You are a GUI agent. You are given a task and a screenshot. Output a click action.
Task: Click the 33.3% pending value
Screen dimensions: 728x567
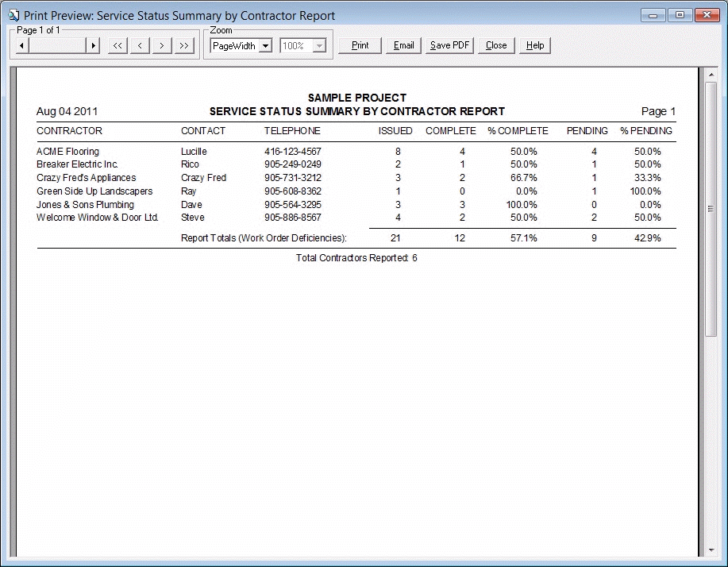[648, 178]
